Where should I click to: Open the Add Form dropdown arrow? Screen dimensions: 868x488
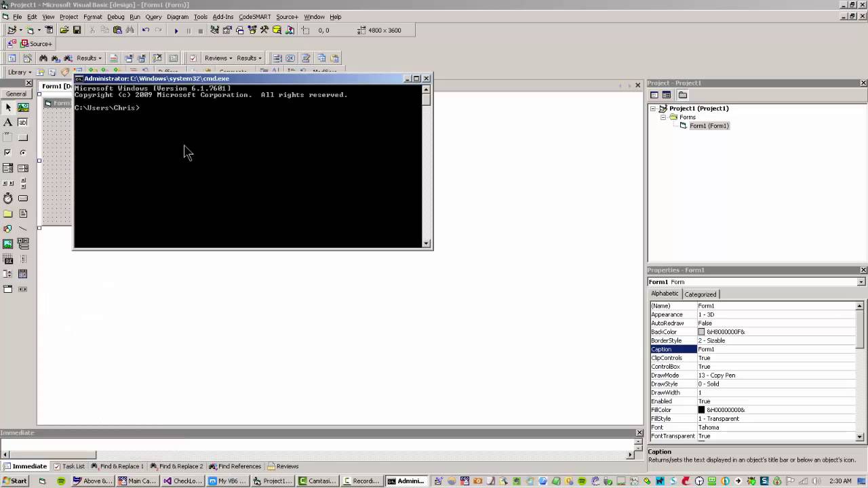[x=39, y=30]
